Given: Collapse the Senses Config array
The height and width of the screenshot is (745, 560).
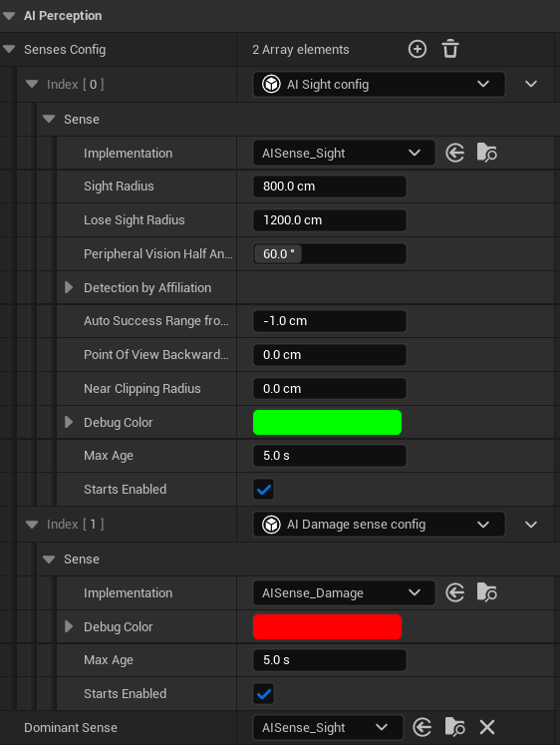Looking at the screenshot, I should pyautogui.click(x=9, y=49).
